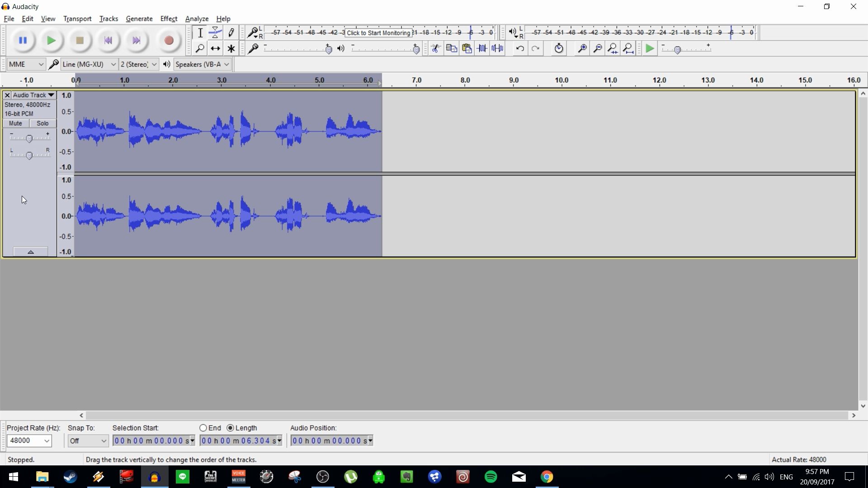The image size is (868, 488).
Task: Open the Analyze menu
Action: [x=197, y=19]
